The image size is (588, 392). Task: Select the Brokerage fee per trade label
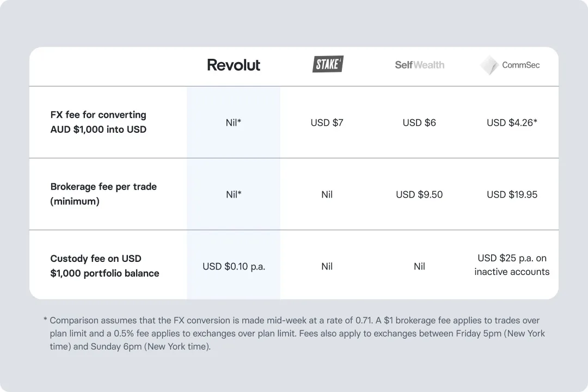(x=103, y=194)
